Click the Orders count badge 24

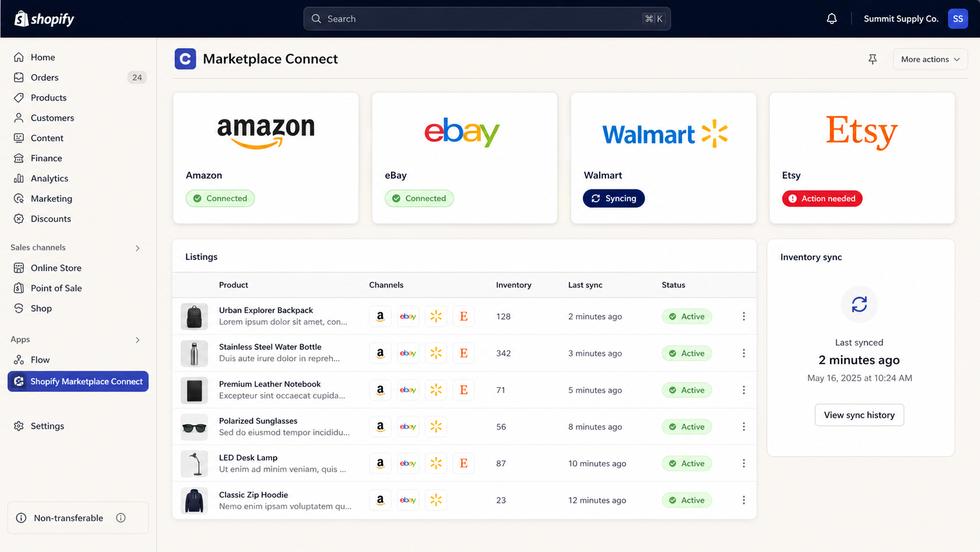pyautogui.click(x=137, y=77)
